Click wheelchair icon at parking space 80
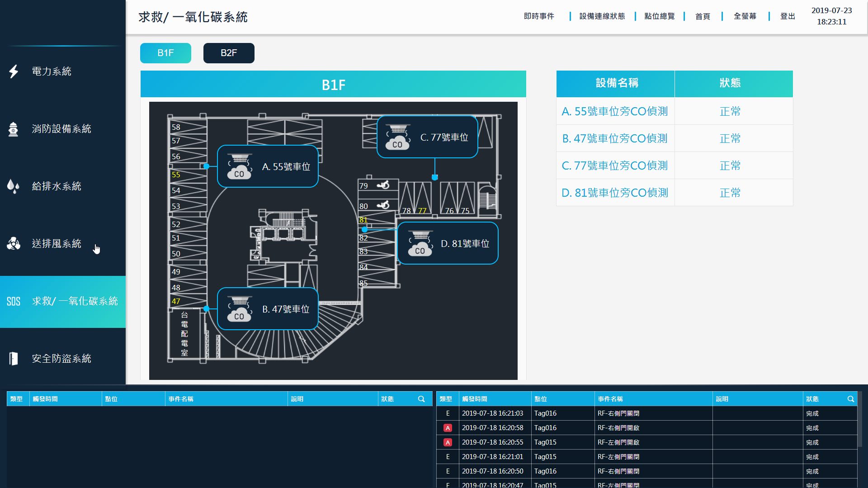Viewport: 868px width, 488px height. coord(384,205)
